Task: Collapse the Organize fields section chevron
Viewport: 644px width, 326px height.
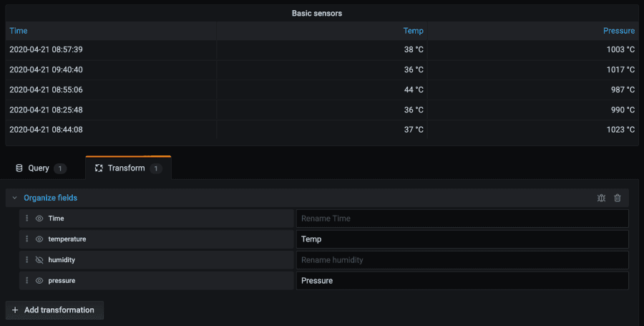Action: (14, 198)
